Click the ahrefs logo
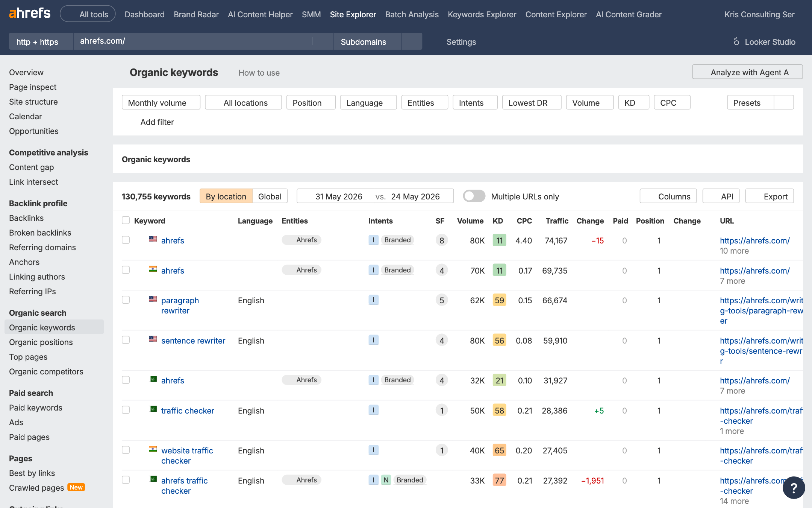 (x=30, y=14)
